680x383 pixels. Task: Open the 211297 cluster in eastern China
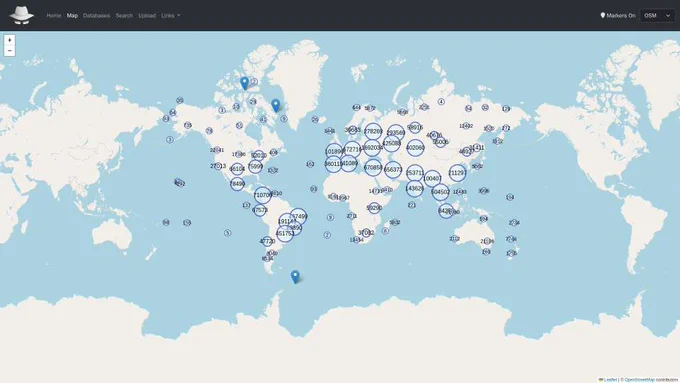[457, 173]
